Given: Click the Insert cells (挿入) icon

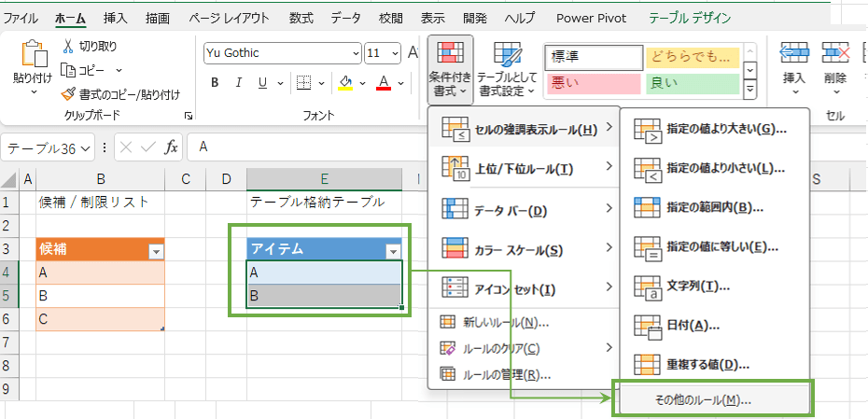Looking at the screenshot, I should [x=795, y=54].
